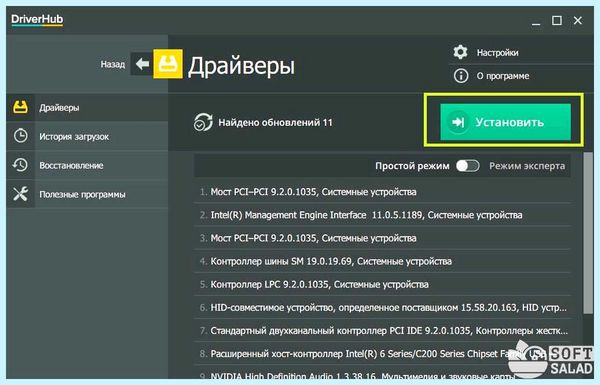Image resolution: width=600 pixels, height=385 pixels.
Task: Select Стандартный двухканальный контроллер PCI IDE row
Action: pos(382,330)
